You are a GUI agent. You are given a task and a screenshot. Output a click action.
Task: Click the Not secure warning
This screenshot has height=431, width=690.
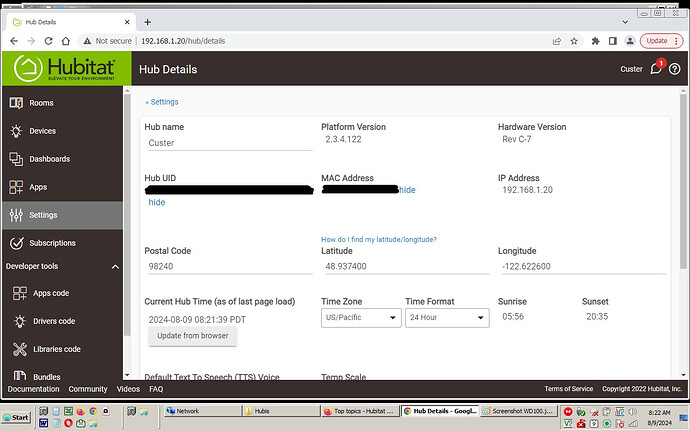pos(108,41)
